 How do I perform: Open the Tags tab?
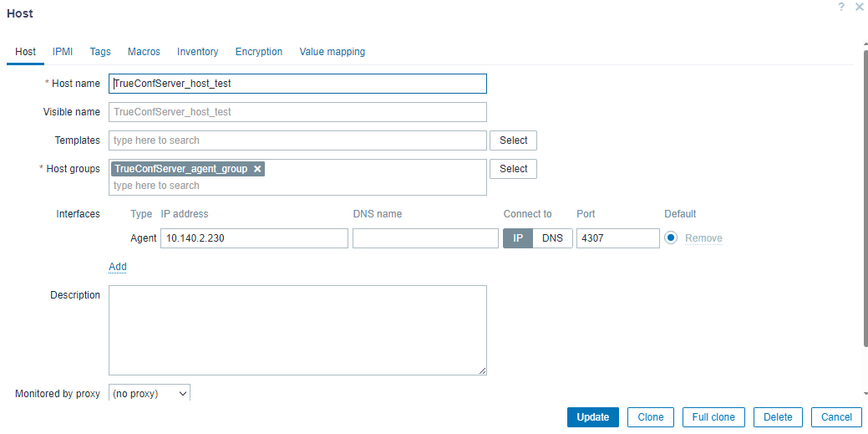point(100,52)
